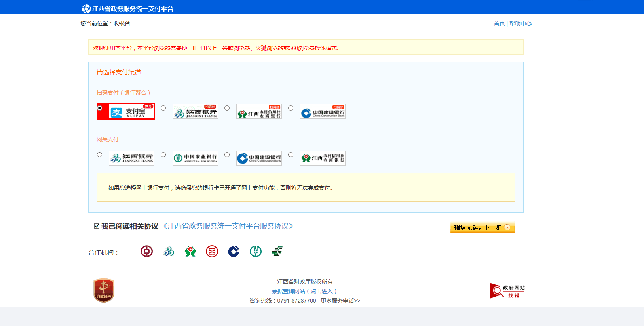Click the Postal Savings Bank partner icon

coord(277,251)
